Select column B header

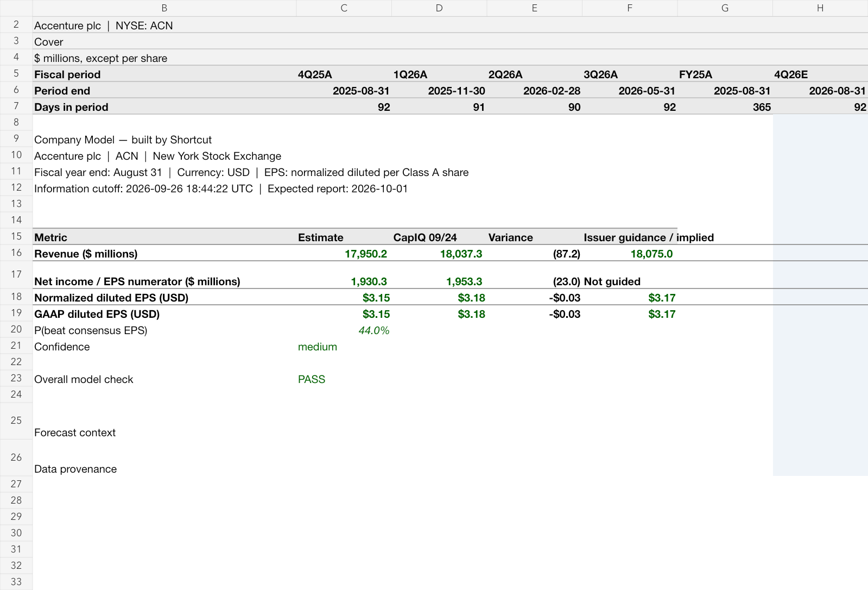164,8
